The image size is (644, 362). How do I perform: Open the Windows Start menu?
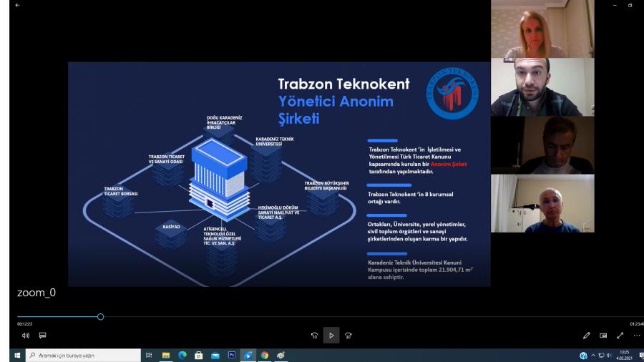[x=8, y=355]
